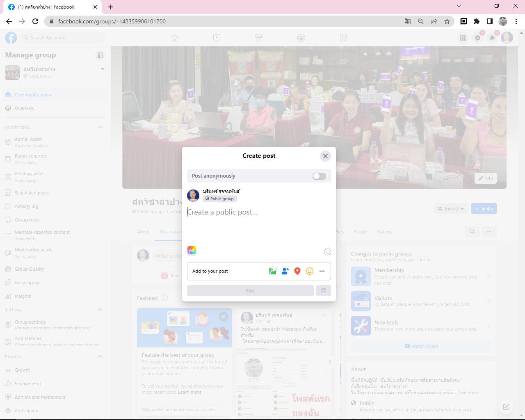Click the Watch Video button
This screenshot has width=525, height=420.
coord(421,346)
